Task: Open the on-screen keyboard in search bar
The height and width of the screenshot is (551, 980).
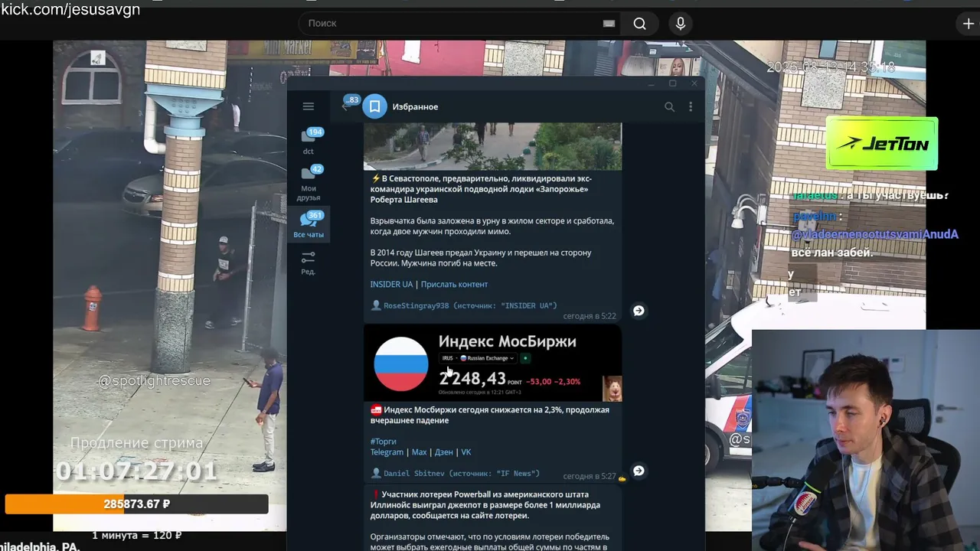Action: 609,24
